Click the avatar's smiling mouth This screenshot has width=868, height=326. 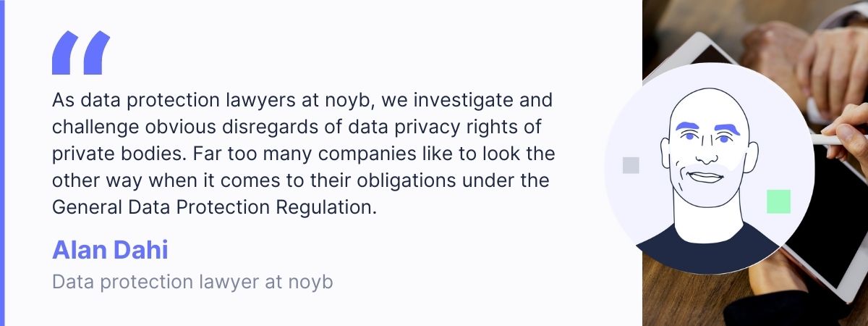(x=705, y=177)
